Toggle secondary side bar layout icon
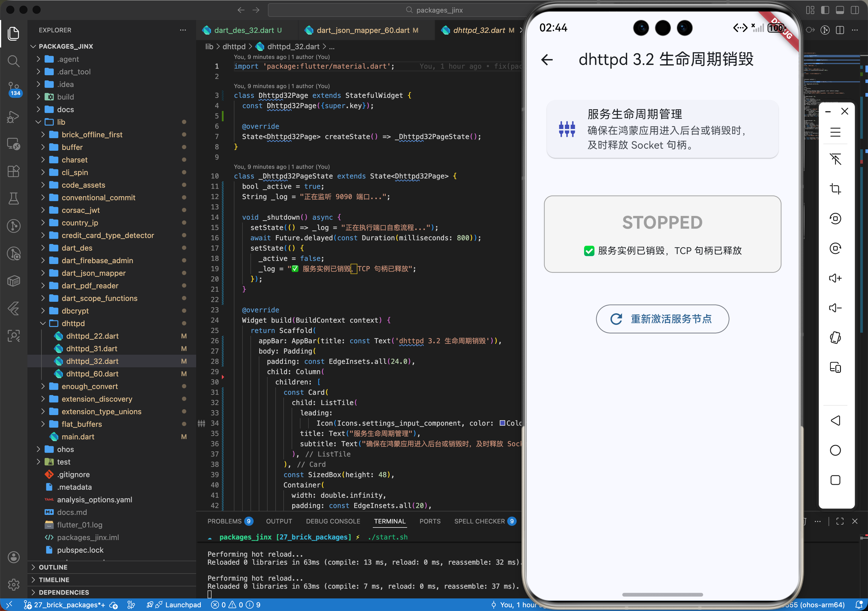Viewport: 868px width, 611px height. 854,10
